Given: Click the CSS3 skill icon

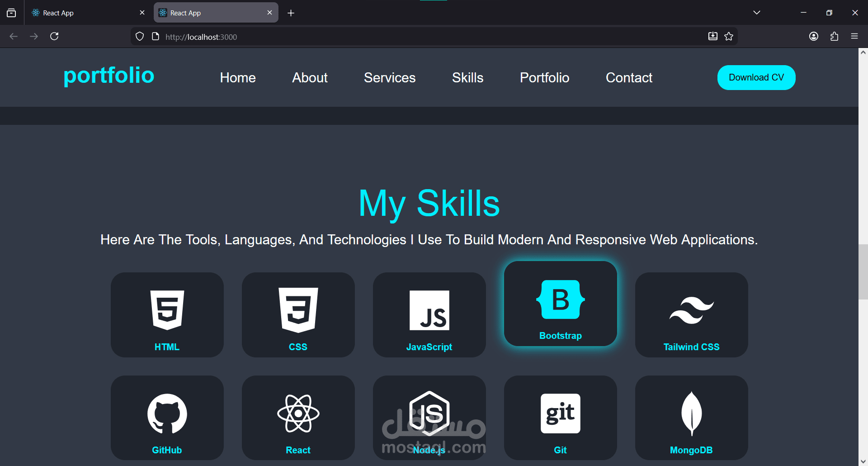Looking at the screenshot, I should tap(298, 310).
